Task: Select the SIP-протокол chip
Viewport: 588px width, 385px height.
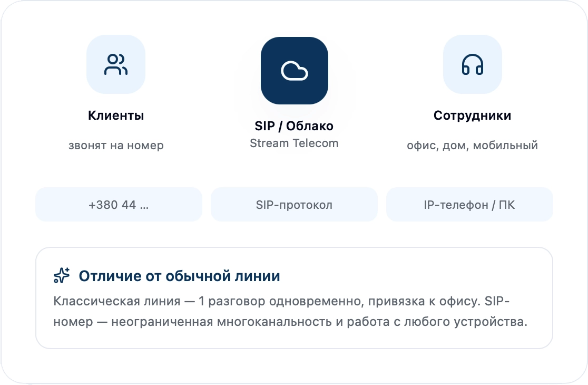Action: [x=294, y=205]
